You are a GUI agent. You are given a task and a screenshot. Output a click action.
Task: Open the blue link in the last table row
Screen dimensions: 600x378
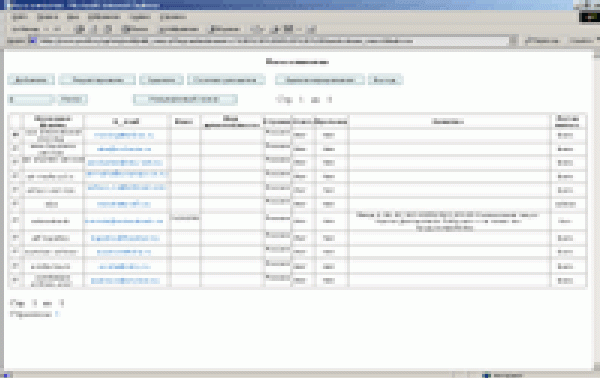tap(125, 280)
